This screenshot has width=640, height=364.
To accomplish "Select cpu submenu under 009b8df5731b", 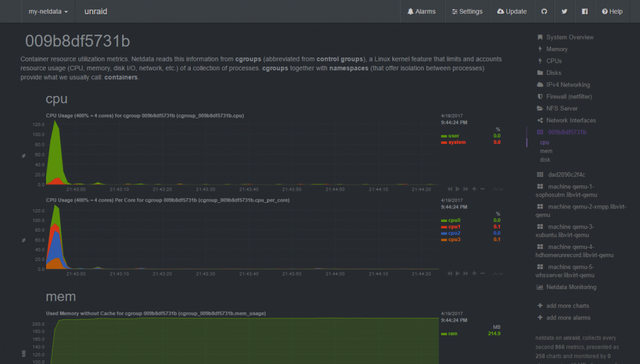I will click(x=545, y=143).
